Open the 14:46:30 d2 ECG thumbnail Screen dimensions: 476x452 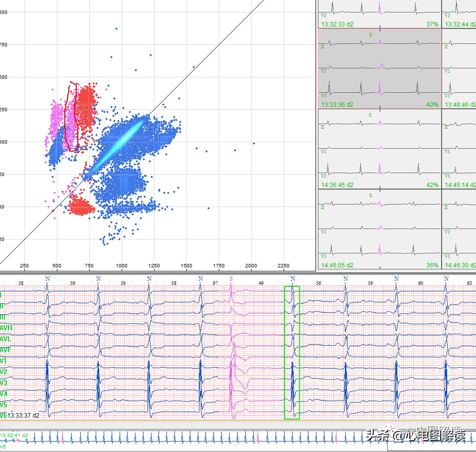tap(459, 229)
